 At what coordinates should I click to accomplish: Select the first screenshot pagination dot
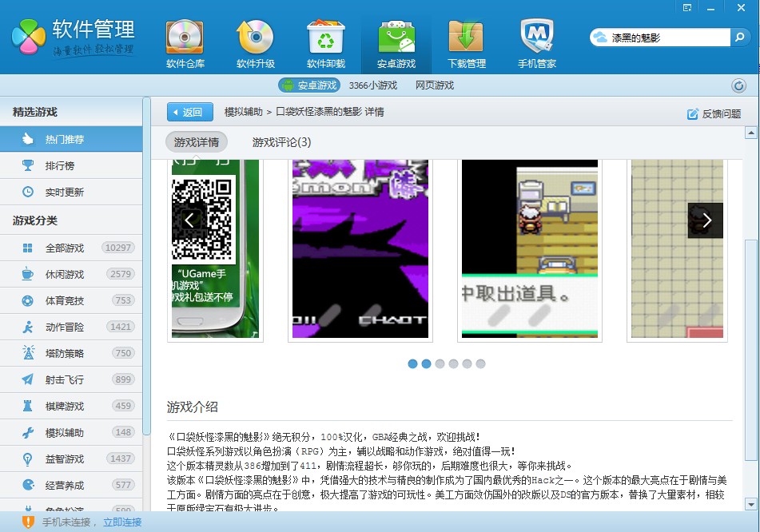[412, 364]
